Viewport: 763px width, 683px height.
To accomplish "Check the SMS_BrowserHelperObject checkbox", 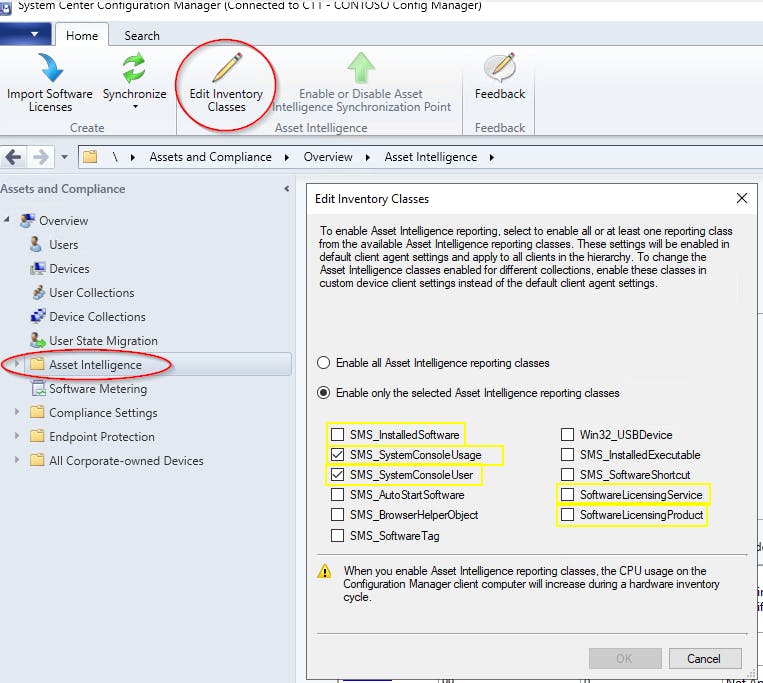I will pos(337,514).
